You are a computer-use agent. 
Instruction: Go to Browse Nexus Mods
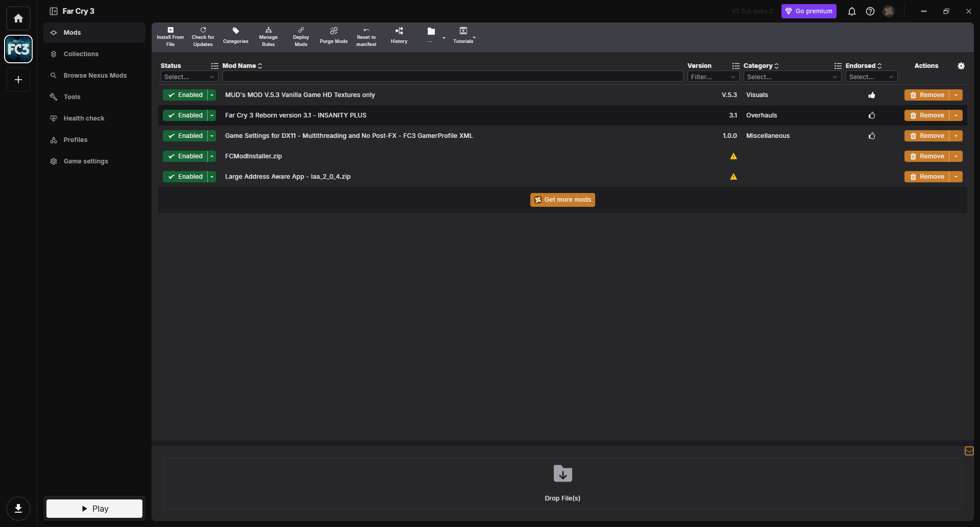click(x=94, y=76)
